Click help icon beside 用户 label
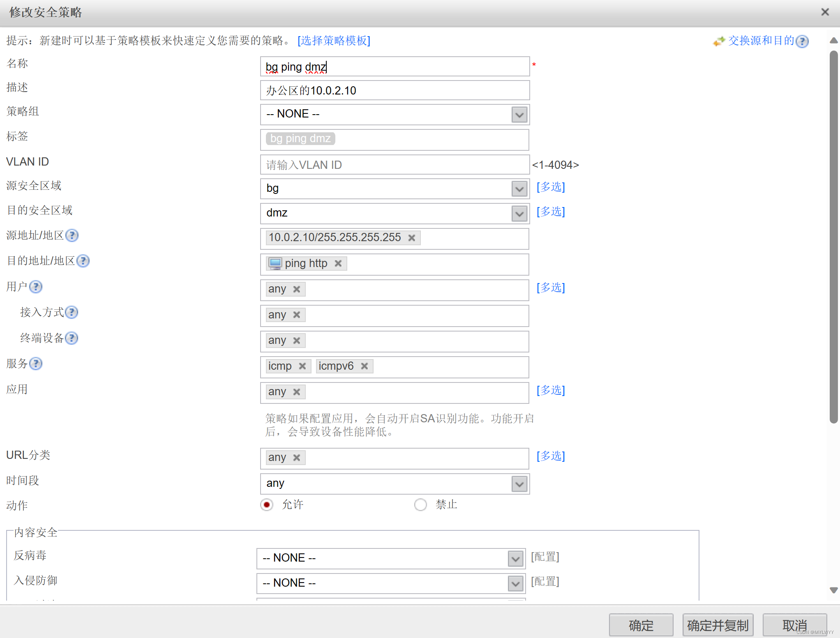This screenshot has width=840, height=638. coord(36,287)
